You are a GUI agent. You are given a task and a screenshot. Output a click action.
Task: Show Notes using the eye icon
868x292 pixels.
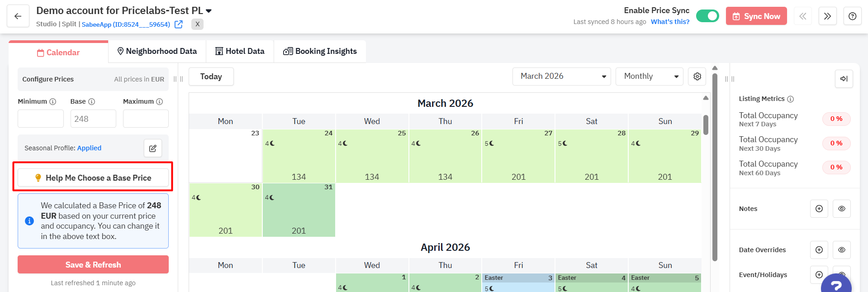point(841,209)
